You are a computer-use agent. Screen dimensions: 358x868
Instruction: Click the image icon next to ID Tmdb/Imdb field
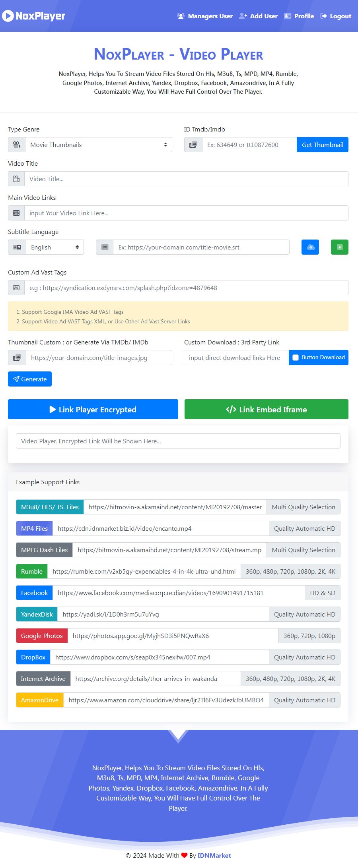193,145
